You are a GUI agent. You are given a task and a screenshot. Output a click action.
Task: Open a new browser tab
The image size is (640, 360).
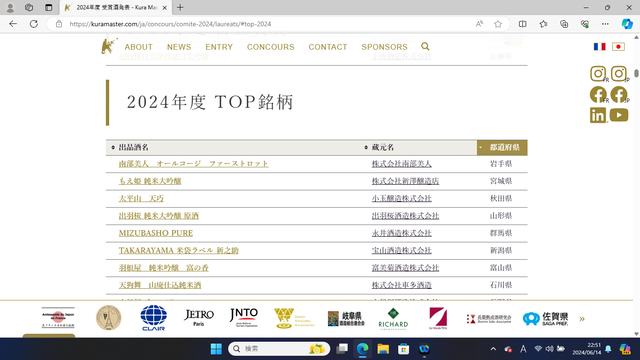[x=180, y=7]
